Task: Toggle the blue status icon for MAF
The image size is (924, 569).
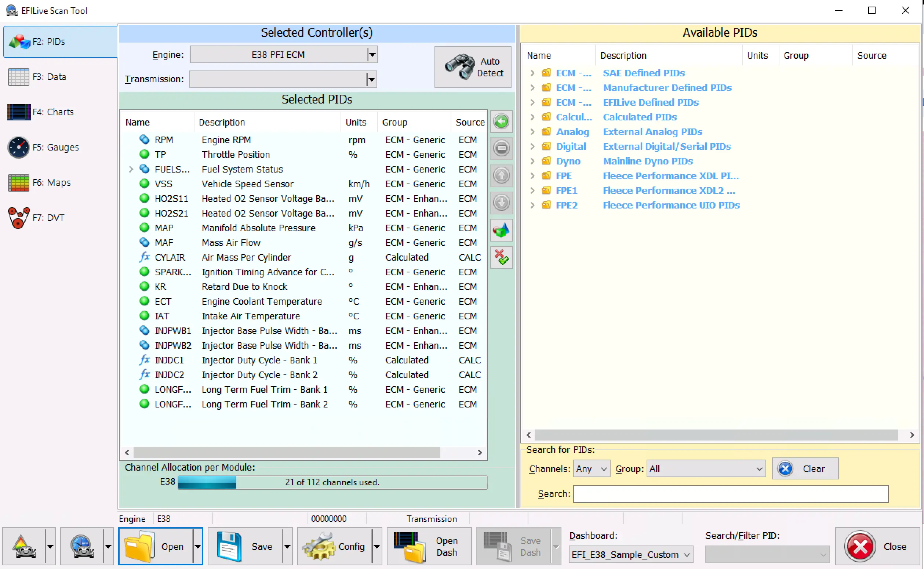Action: 144,242
